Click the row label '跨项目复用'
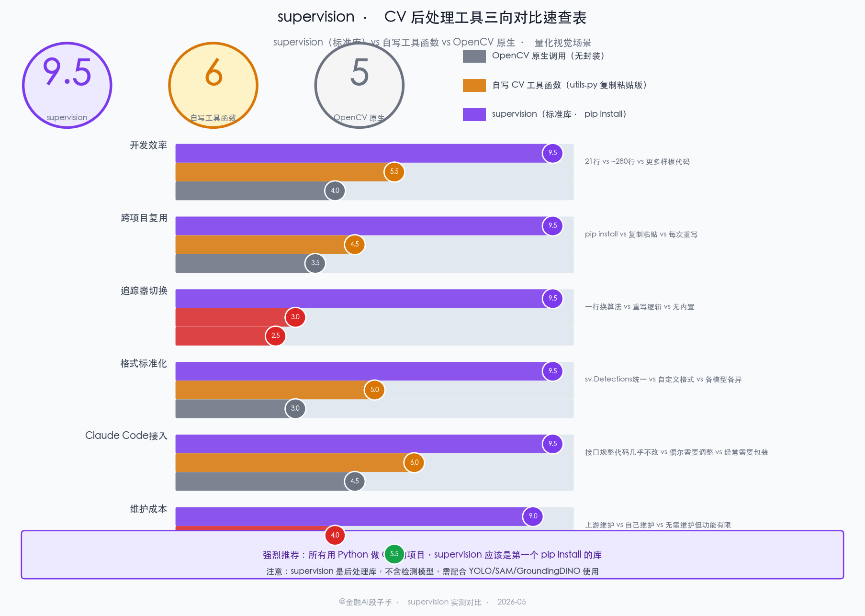This screenshot has height=616, width=865. (x=144, y=218)
